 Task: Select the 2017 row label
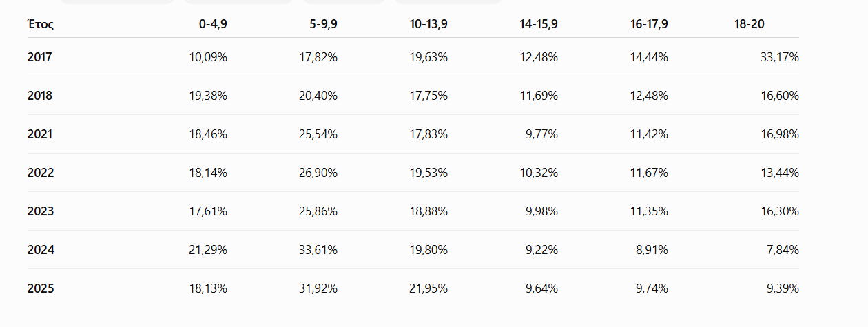point(39,57)
